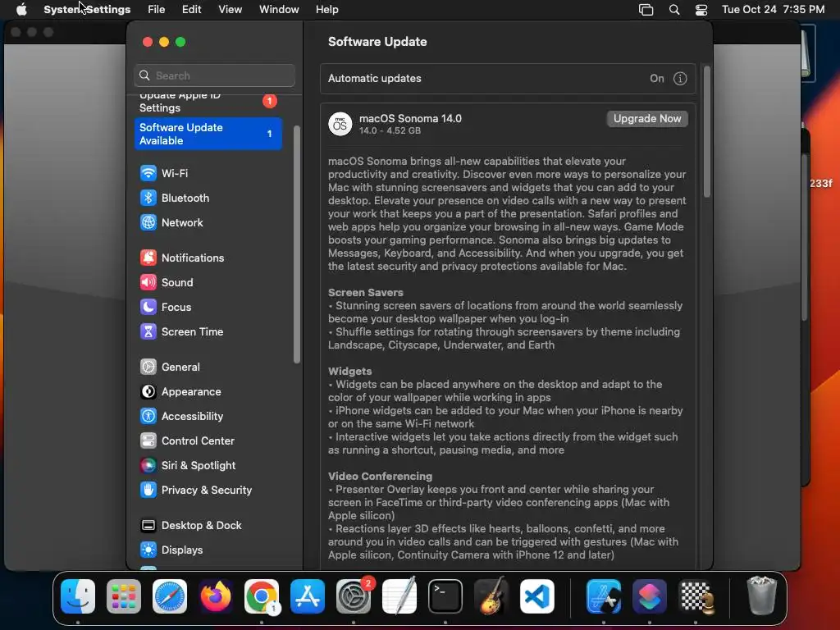Launch Safari from the Dock
Screen dimensions: 840x630
170,596
